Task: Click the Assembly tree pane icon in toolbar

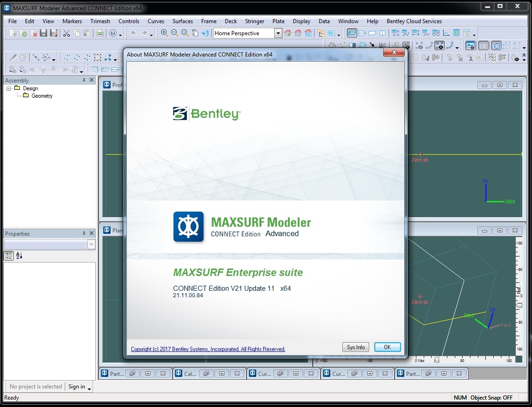Action: [x=321, y=33]
